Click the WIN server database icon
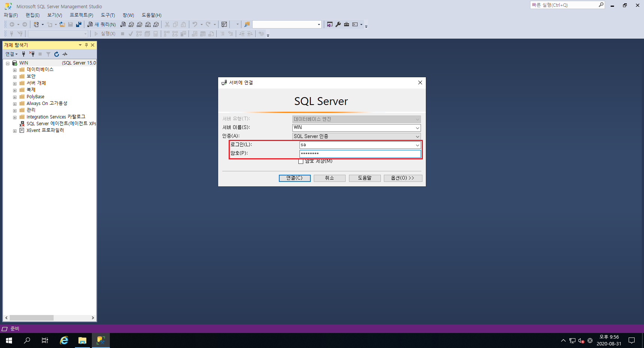The image size is (644, 348). pos(15,63)
